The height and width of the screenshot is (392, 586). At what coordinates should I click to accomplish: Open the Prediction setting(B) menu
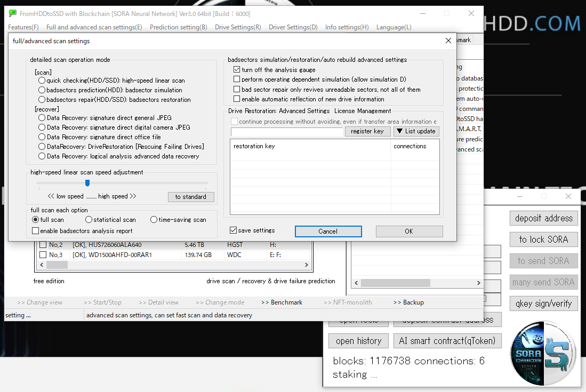pyautogui.click(x=178, y=27)
